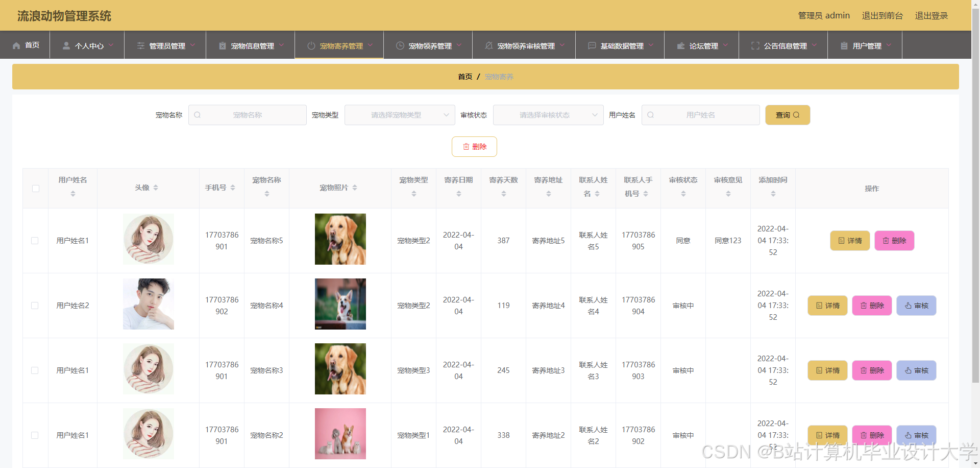Open 详情 for 宠物名称5 row
The height and width of the screenshot is (468, 980).
pos(850,241)
